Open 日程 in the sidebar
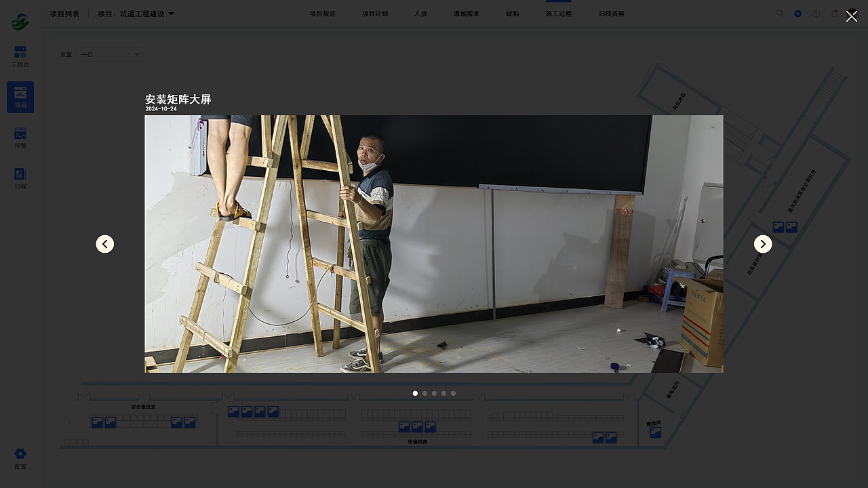Screen dimensions: 868x488 (x=20, y=179)
